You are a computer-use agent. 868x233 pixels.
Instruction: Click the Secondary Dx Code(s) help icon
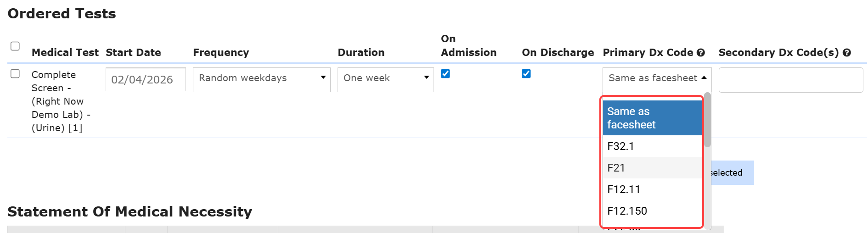[x=847, y=53]
